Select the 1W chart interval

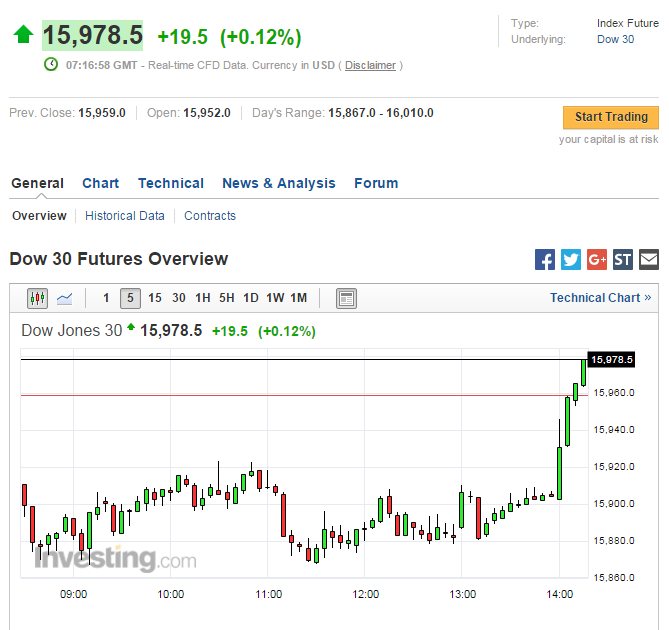[x=275, y=298]
